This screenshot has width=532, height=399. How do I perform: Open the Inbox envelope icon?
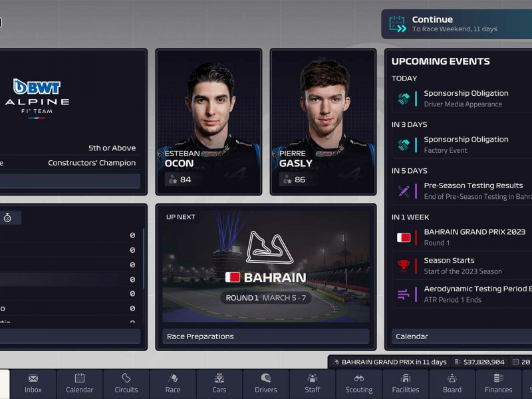pyautogui.click(x=33, y=378)
